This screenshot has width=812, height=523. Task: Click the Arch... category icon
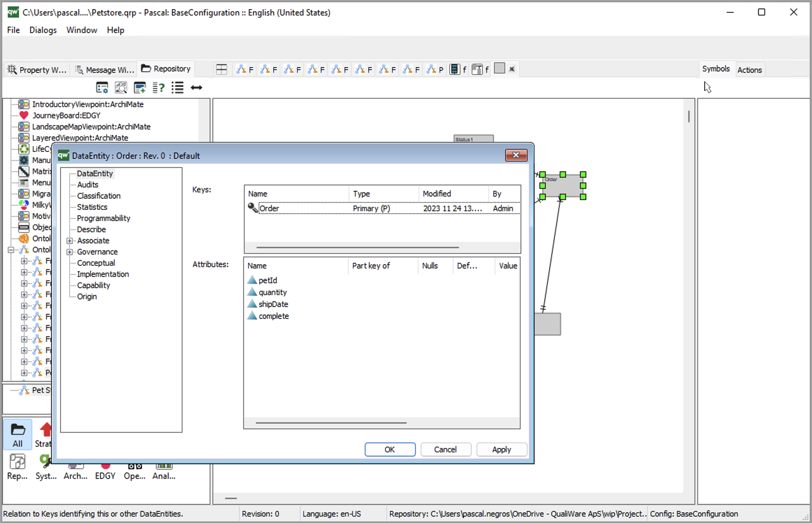tap(75, 471)
